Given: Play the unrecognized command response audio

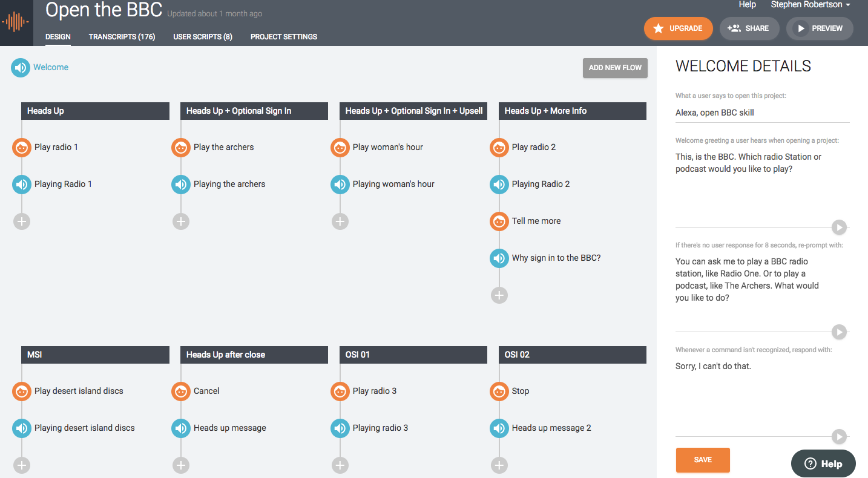Looking at the screenshot, I should click(x=839, y=436).
